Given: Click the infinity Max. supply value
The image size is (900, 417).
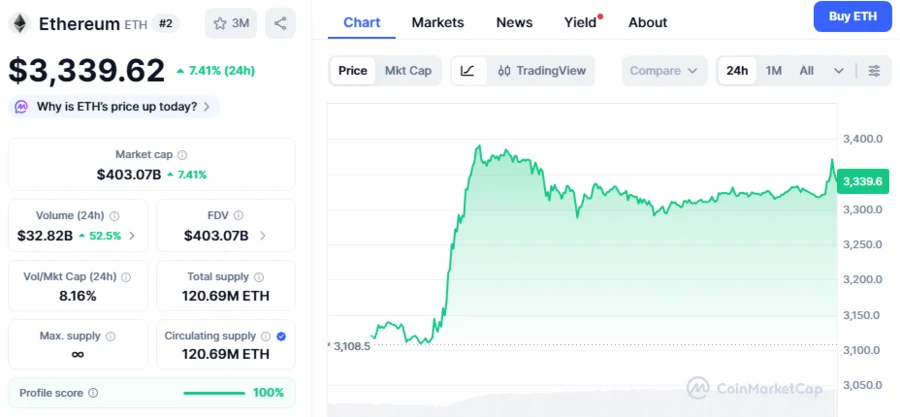Looking at the screenshot, I should (77, 354).
